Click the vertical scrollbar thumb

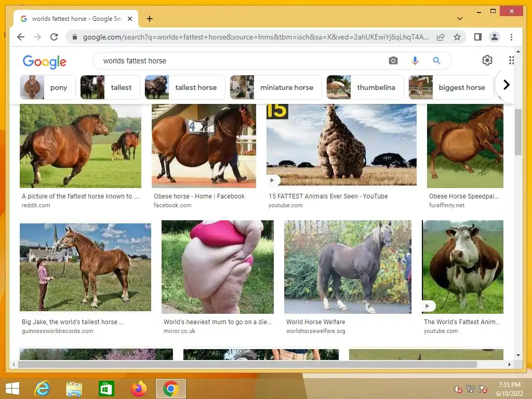point(518,132)
